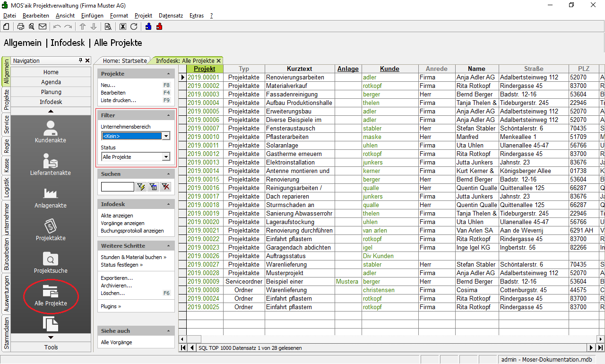Click the envelope e-mail toolbar icon
This screenshot has height=364, width=605.
(x=43, y=26)
